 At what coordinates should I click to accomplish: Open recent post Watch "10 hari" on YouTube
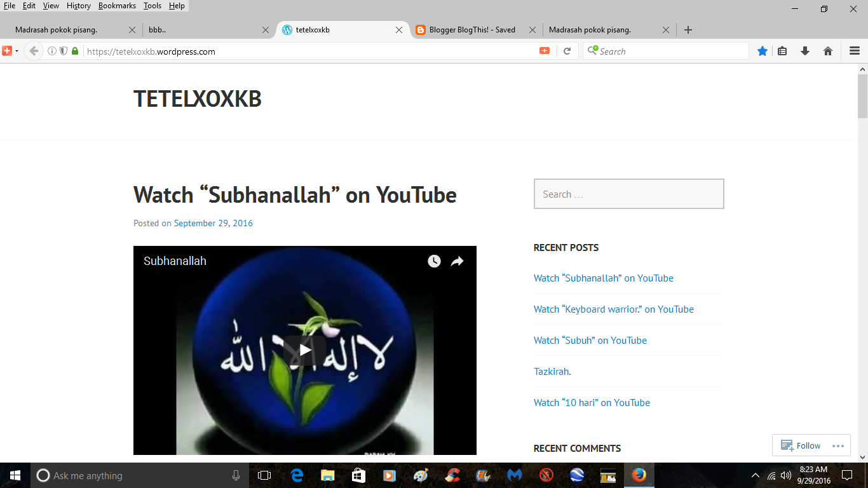click(592, 402)
